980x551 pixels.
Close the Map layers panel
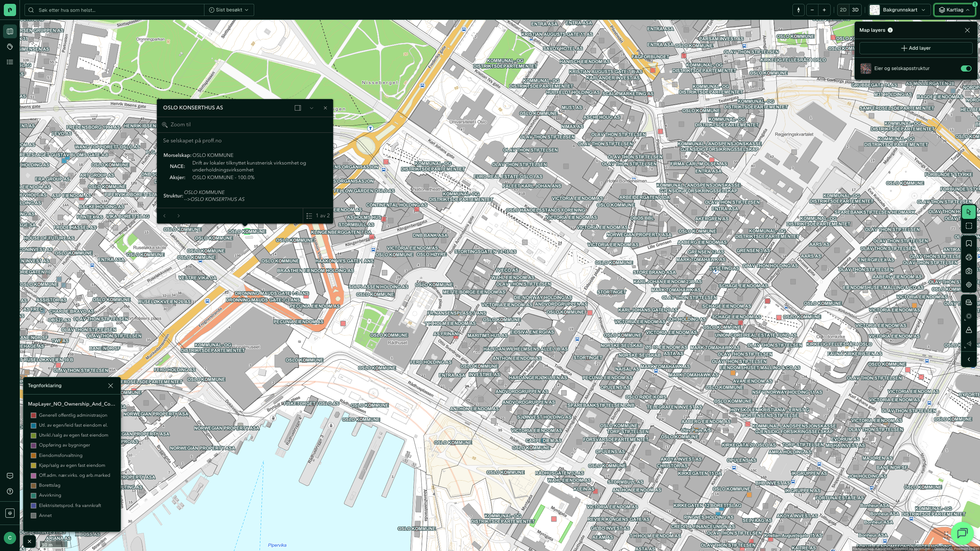click(x=967, y=30)
